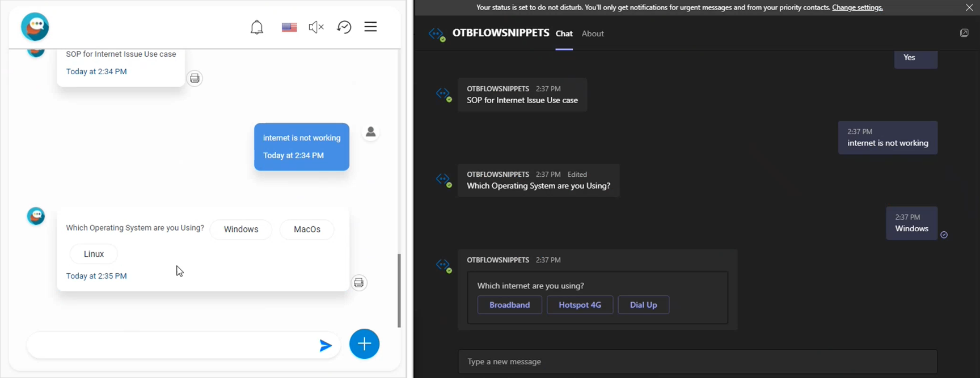Click the Teams 'Yes' message bubble
Image resolution: width=980 pixels, height=378 pixels.
click(915, 58)
